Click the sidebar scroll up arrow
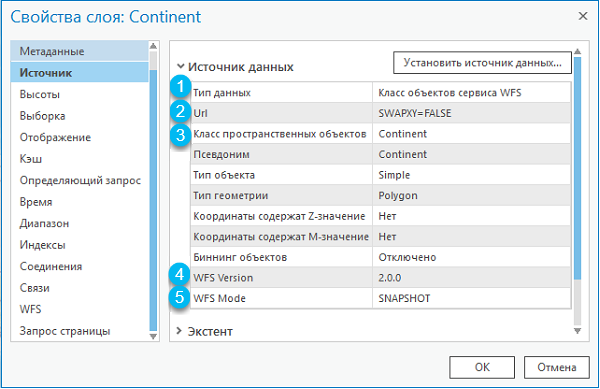Viewport: 600px width, 389px height. (153, 46)
